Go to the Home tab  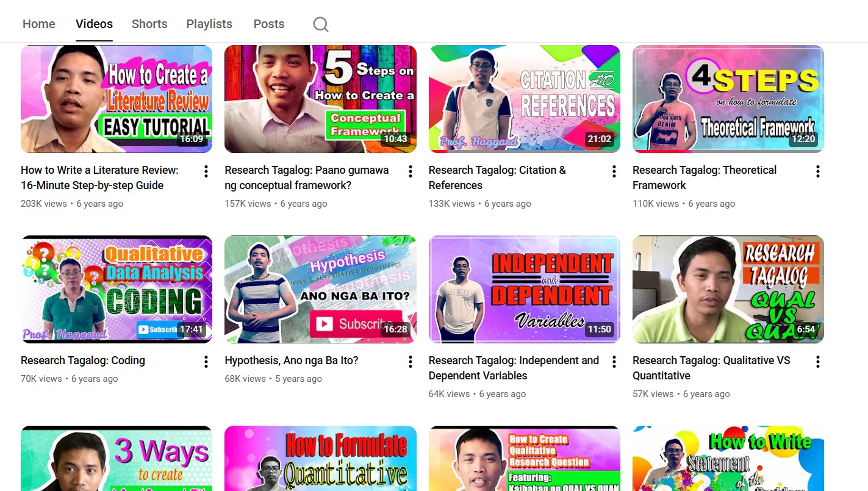point(39,24)
